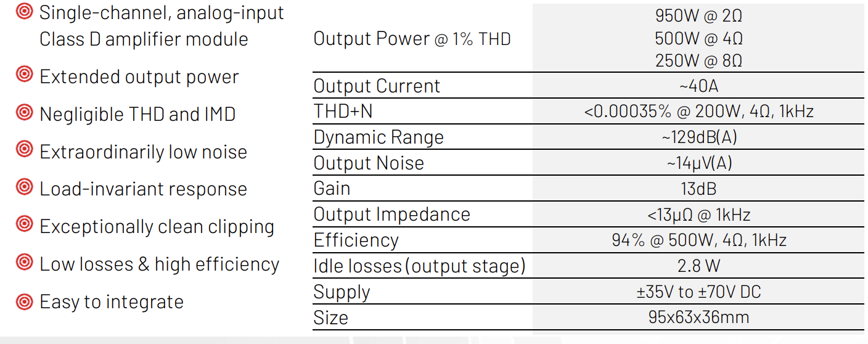Click the Size value 95x63x36mm

point(698,317)
